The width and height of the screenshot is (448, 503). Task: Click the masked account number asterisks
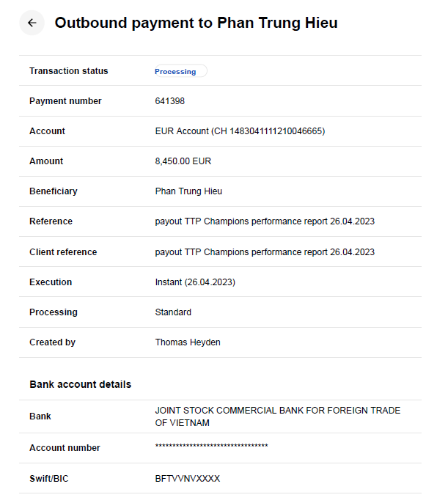click(211, 447)
